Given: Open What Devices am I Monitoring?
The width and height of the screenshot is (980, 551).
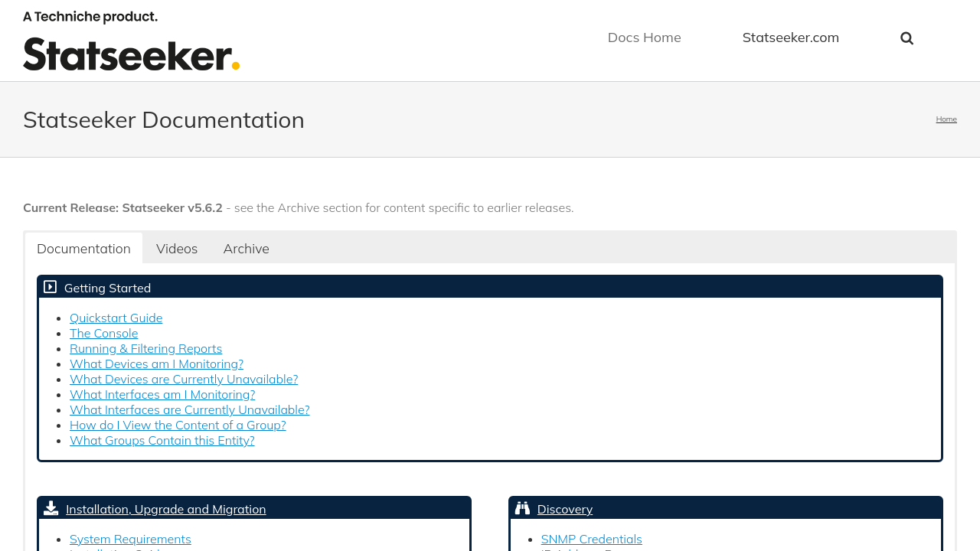Looking at the screenshot, I should (x=156, y=364).
